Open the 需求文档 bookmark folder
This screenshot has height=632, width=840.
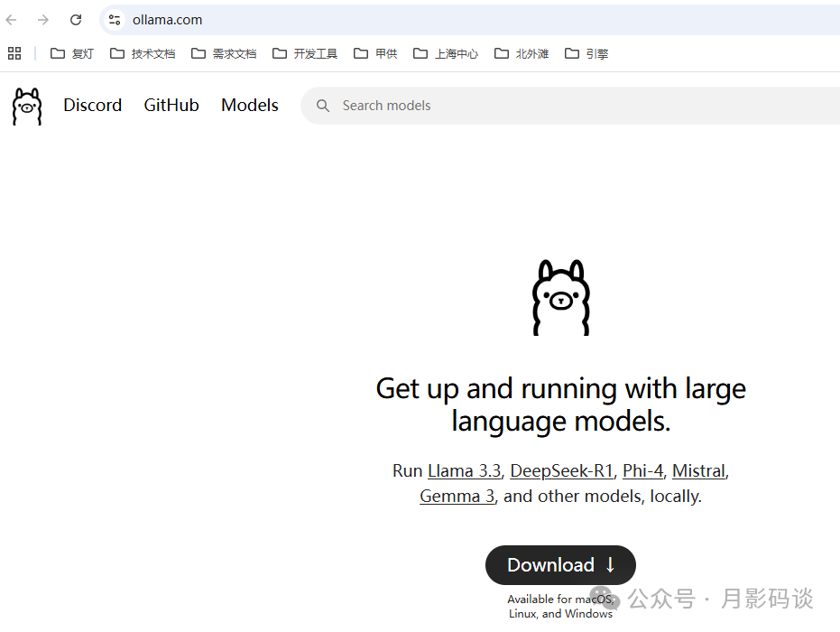[x=224, y=53]
